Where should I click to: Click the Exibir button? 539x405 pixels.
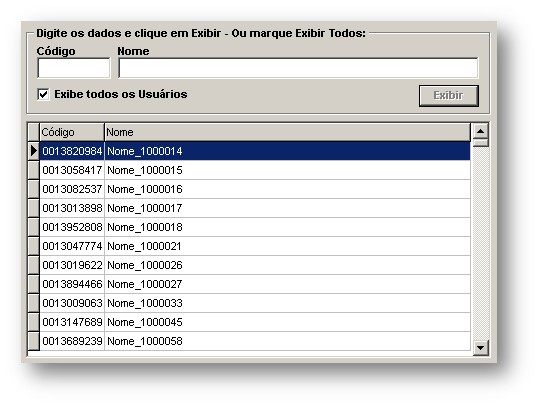point(449,96)
